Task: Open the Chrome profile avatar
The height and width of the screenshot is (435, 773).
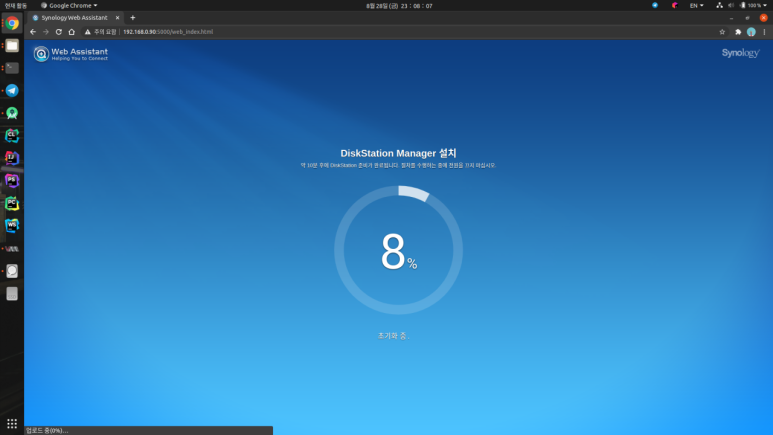Action: (x=751, y=32)
